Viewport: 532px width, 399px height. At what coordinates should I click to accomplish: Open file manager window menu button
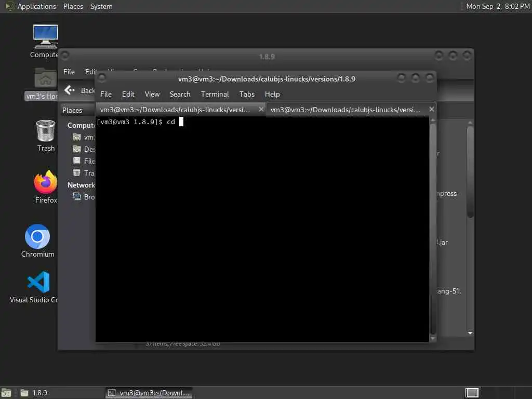pos(65,56)
